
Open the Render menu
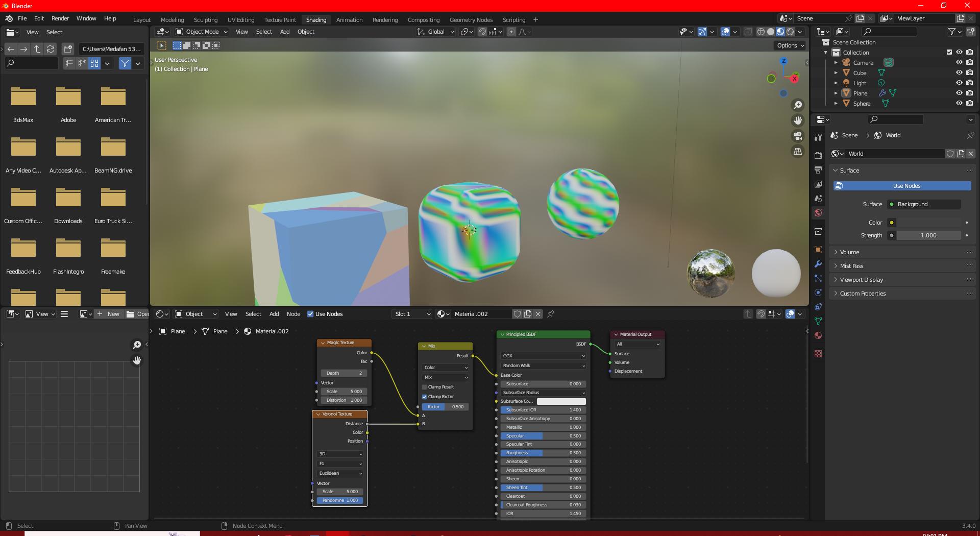tap(60, 18)
